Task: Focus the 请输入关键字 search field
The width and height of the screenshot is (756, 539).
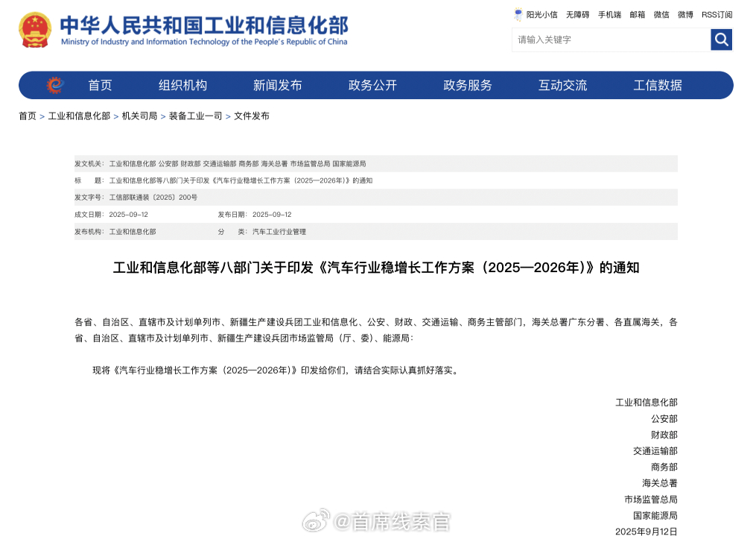Action: coord(612,40)
